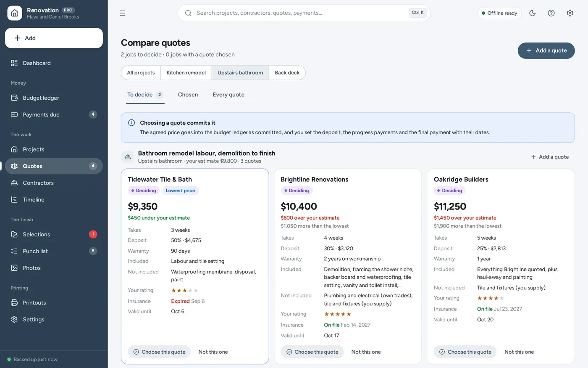Choose the Brightline Renovations quote
The height and width of the screenshot is (368, 588).
click(312, 352)
